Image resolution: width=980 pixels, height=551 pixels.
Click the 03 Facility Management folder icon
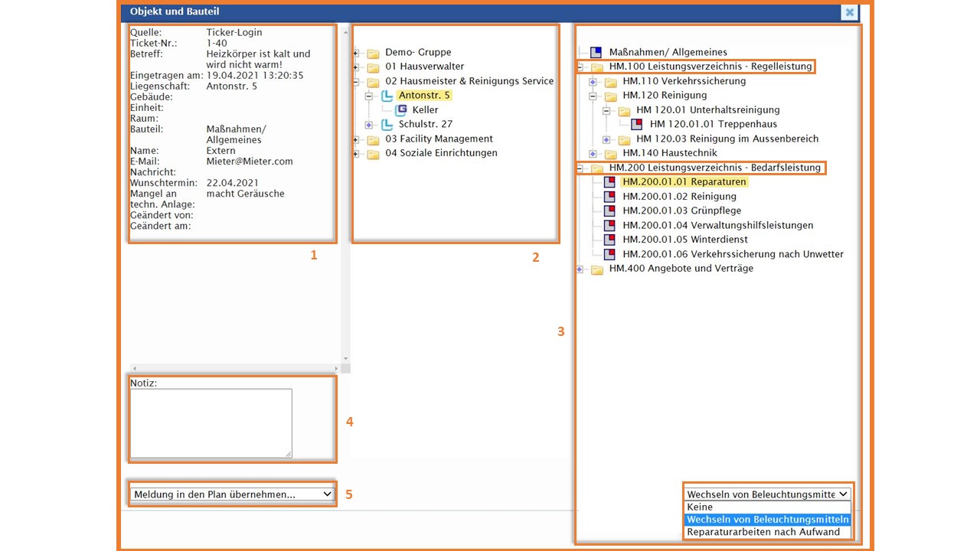coord(373,139)
